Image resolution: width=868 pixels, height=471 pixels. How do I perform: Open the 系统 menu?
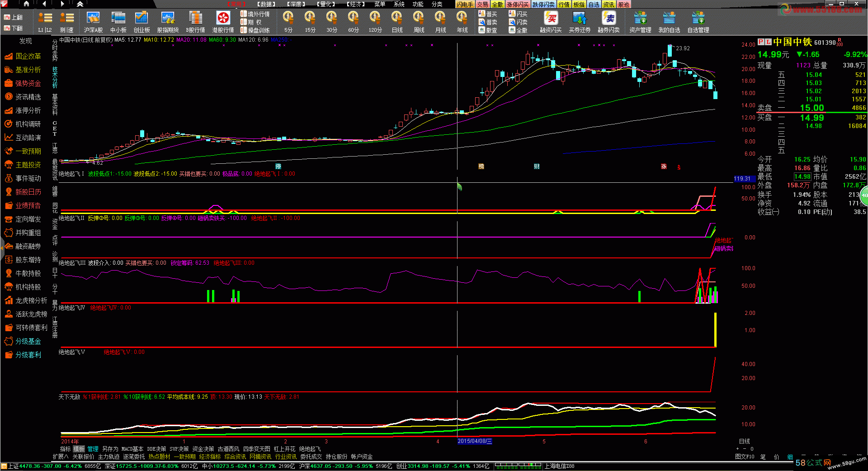tap(399, 4)
